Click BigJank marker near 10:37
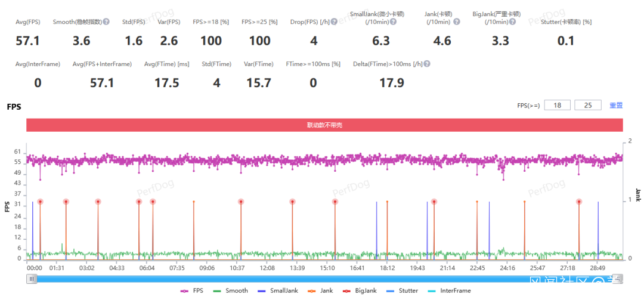Image resolution: width=644 pixels, height=300 pixels. [241, 202]
